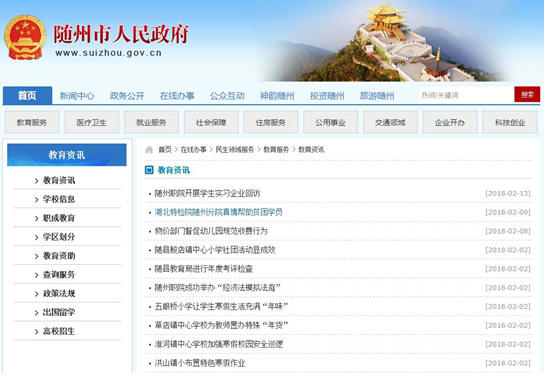This screenshot has width=544, height=380.
Task: Open article 淮河镇中心学校加强寒假校园安全巡逻
Action: (x=219, y=344)
